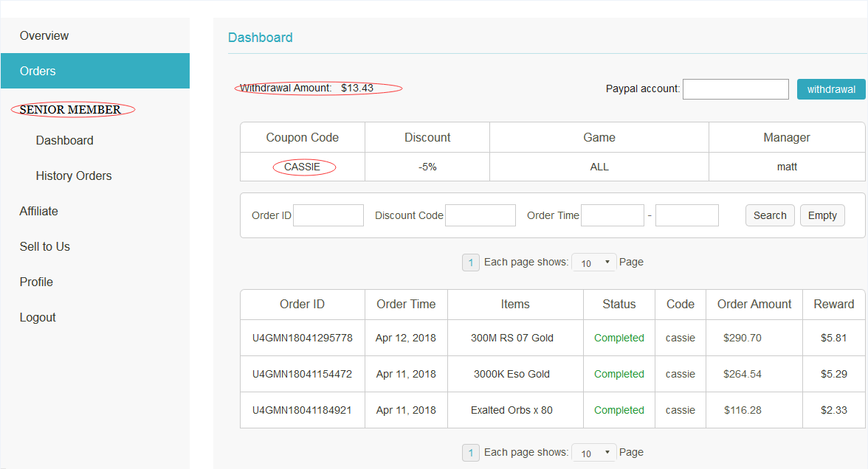Click the $13.43 withdrawal amount
This screenshot has width=868, height=469.
coord(357,88)
